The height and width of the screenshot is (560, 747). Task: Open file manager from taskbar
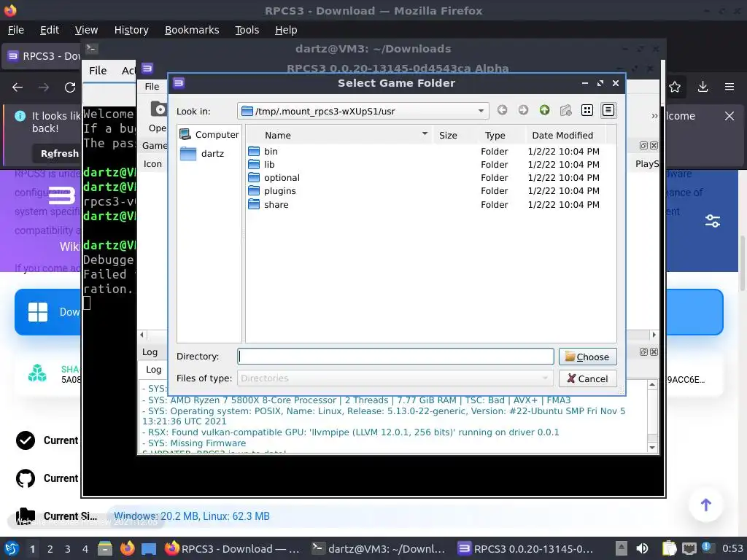tap(105, 548)
